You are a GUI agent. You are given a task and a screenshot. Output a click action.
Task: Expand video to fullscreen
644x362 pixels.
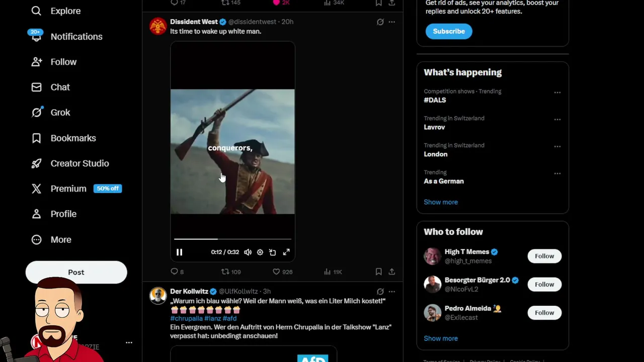coord(286,252)
